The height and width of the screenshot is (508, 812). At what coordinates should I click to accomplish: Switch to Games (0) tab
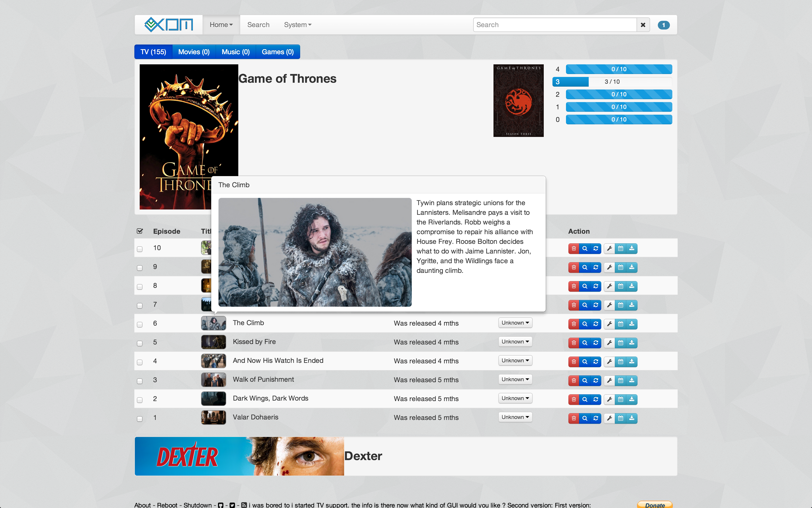pos(278,52)
